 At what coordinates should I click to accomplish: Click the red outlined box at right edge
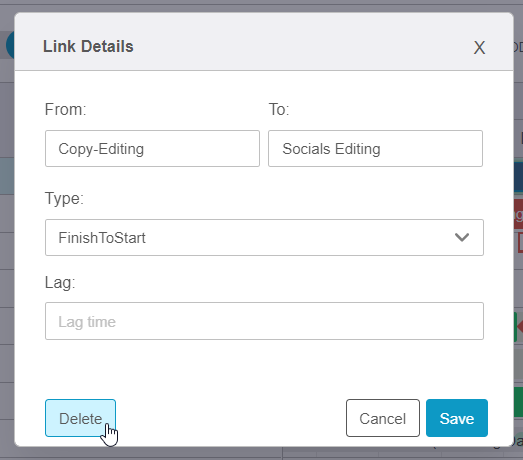click(x=520, y=243)
